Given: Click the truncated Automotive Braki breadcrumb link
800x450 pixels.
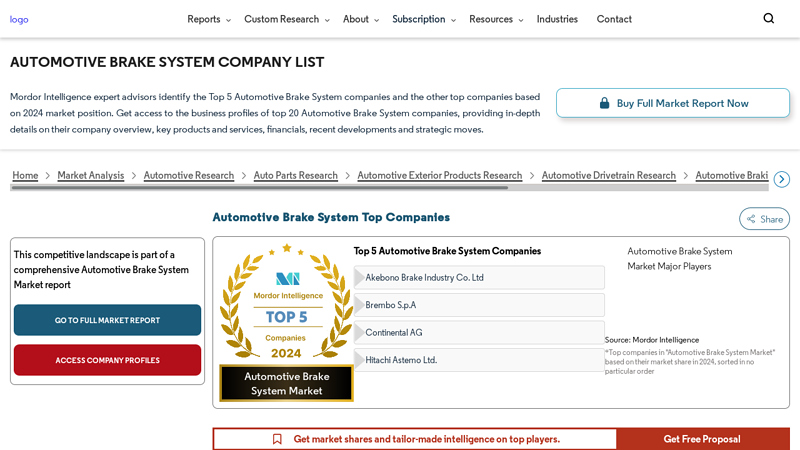Looking at the screenshot, I should tap(732, 176).
